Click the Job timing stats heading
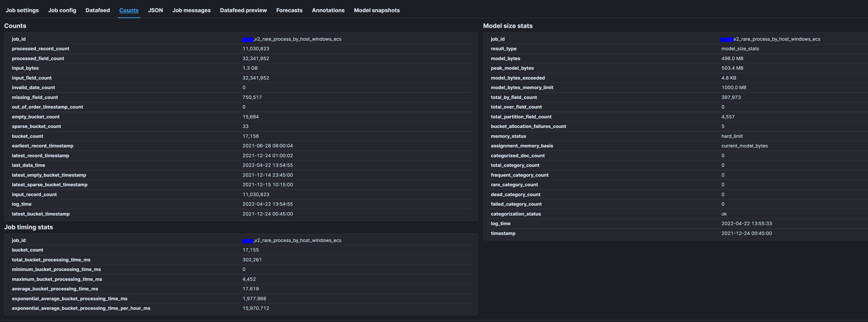 [x=28, y=227]
